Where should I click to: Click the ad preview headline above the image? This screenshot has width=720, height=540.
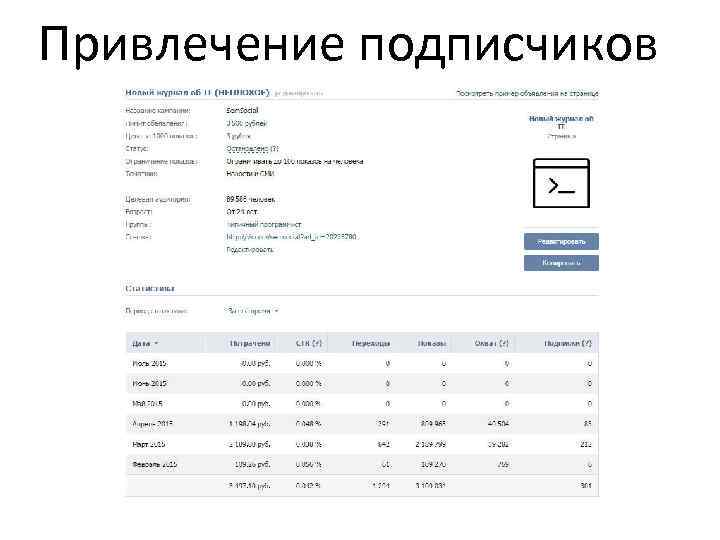[x=561, y=122]
